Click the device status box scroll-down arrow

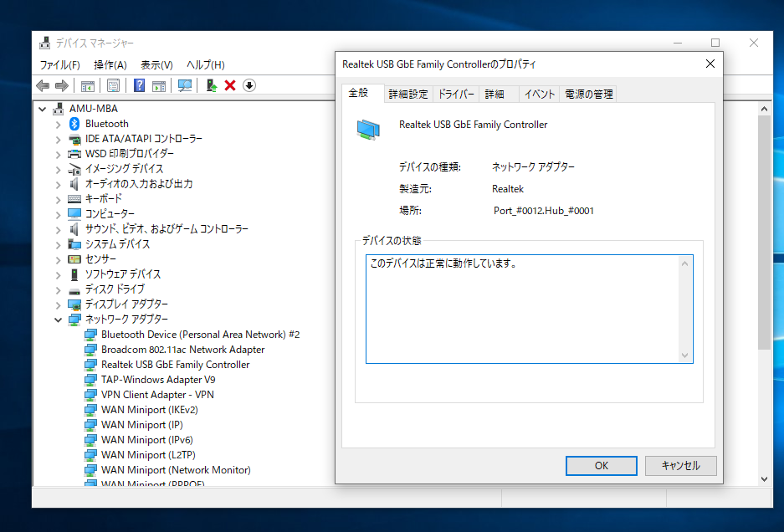pyautogui.click(x=685, y=356)
